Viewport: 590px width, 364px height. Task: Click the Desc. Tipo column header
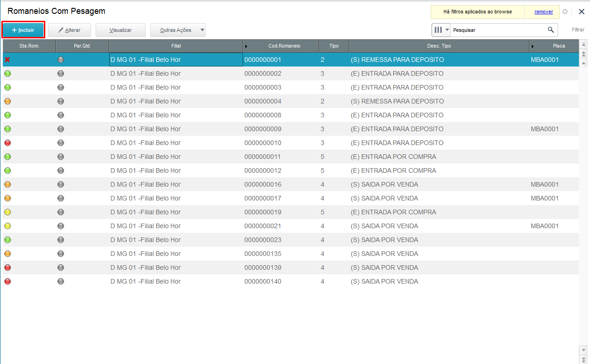(439, 46)
